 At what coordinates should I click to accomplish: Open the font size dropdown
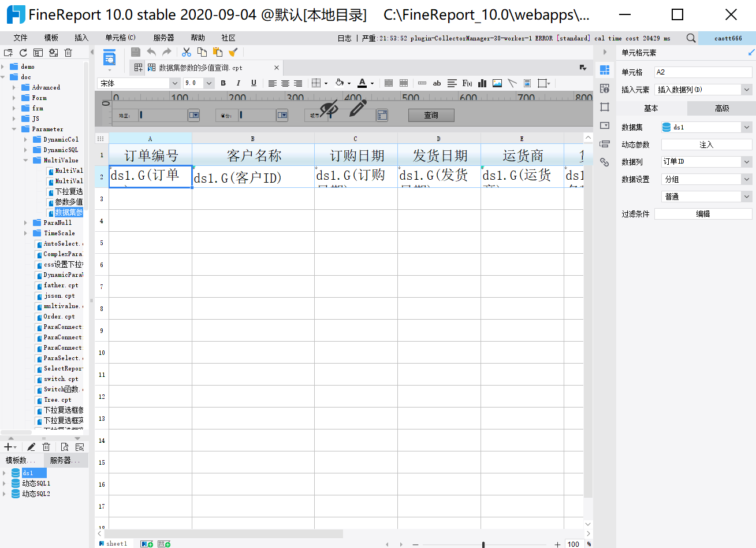tap(209, 83)
